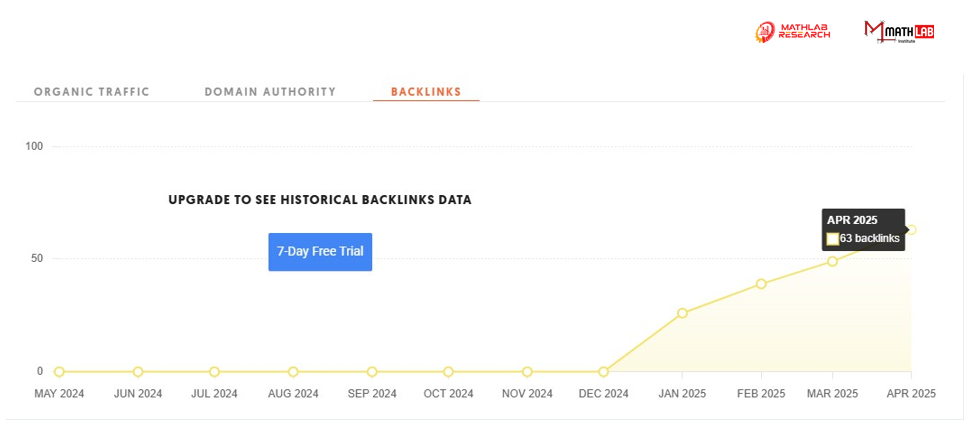This screenshot has width=969, height=432.
Task: Select the Backlinks tab
Action: (x=426, y=92)
